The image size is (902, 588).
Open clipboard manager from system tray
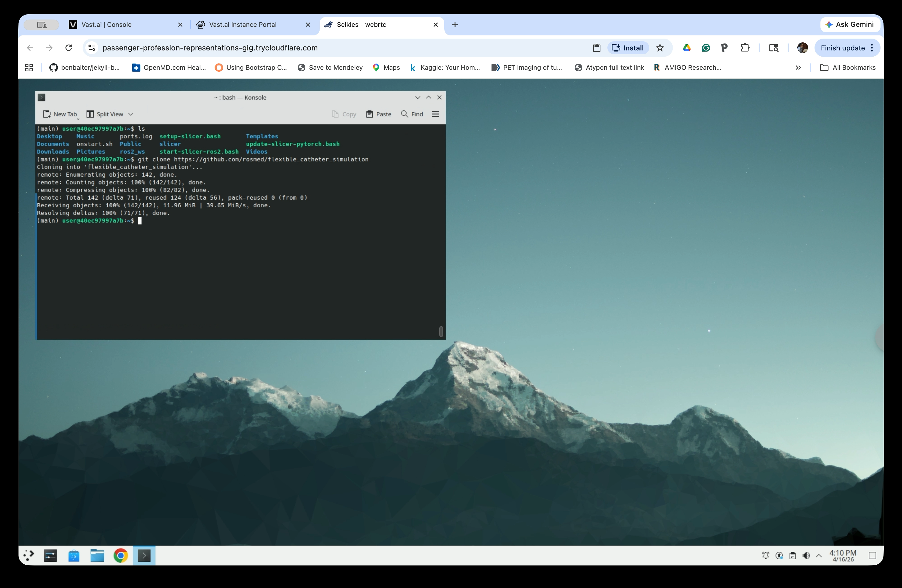tap(792, 556)
